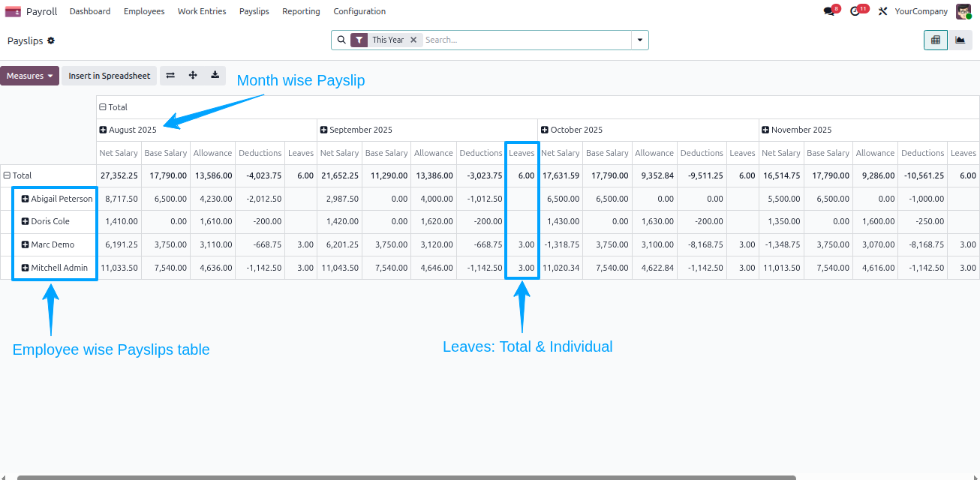Click the horizontal scrollbar at the bottom
This screenshot has height=480, width=980.
406,477
